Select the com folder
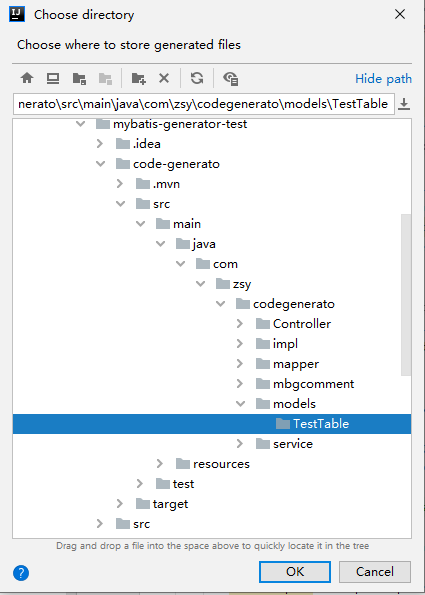 (217, 264)
